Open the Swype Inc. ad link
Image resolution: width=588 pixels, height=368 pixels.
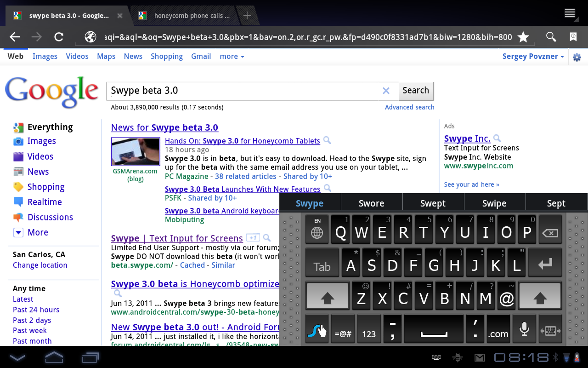click(x=467, y=138)
